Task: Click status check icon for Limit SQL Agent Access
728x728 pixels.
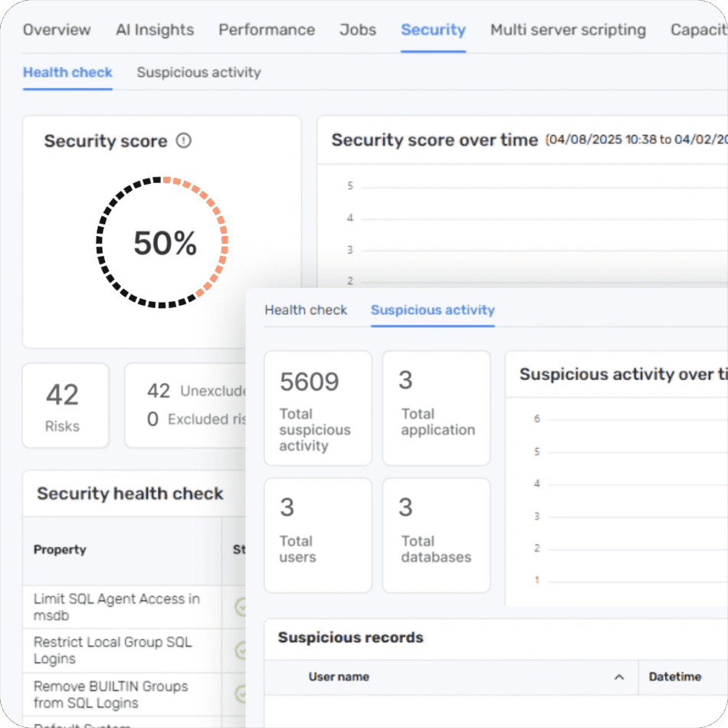Action: (241, 607)
